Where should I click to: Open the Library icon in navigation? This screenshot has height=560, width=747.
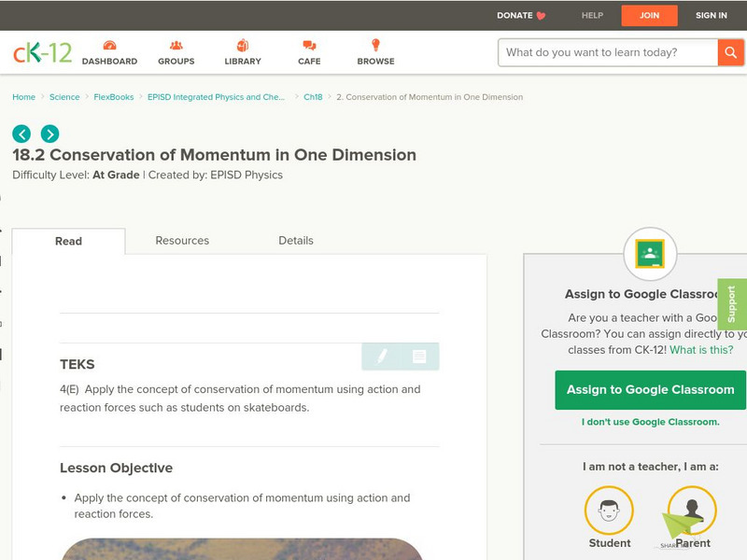(243, 46)
